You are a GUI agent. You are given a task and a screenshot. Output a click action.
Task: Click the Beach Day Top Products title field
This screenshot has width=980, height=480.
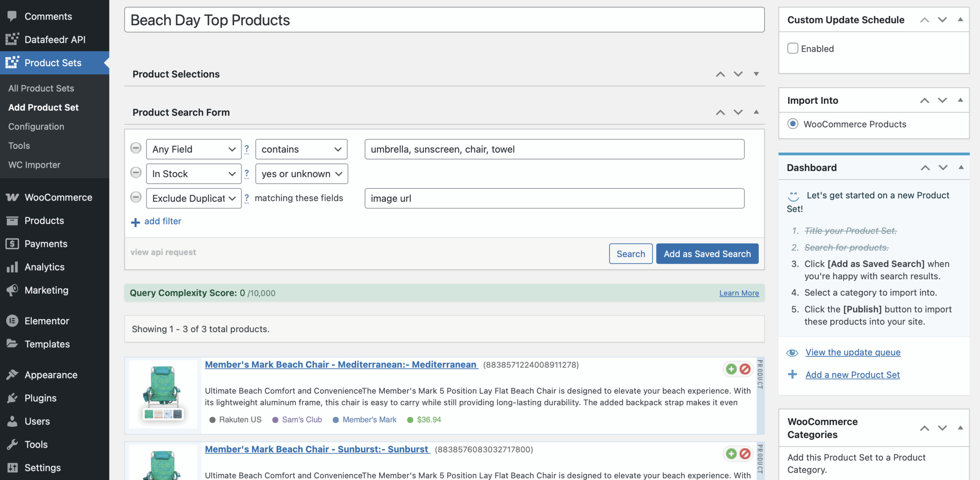[x=444, y=20]
